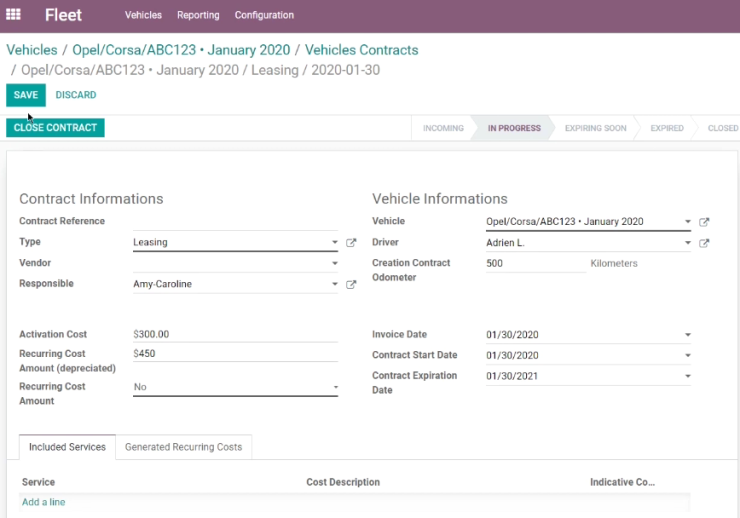Screen dimensions: 740x518
Task: Sort by Service column header
Action: click(38, 482)
